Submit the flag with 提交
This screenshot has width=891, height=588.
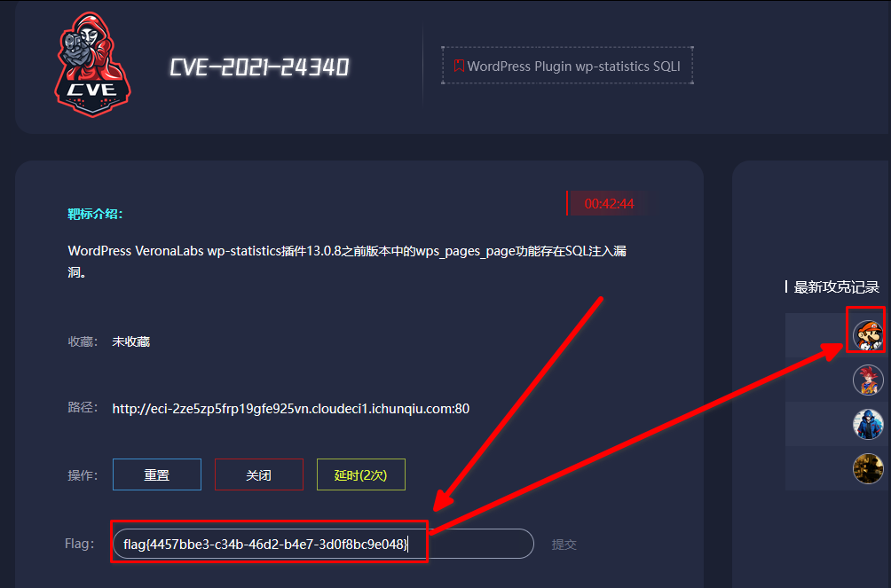[564, 545]
